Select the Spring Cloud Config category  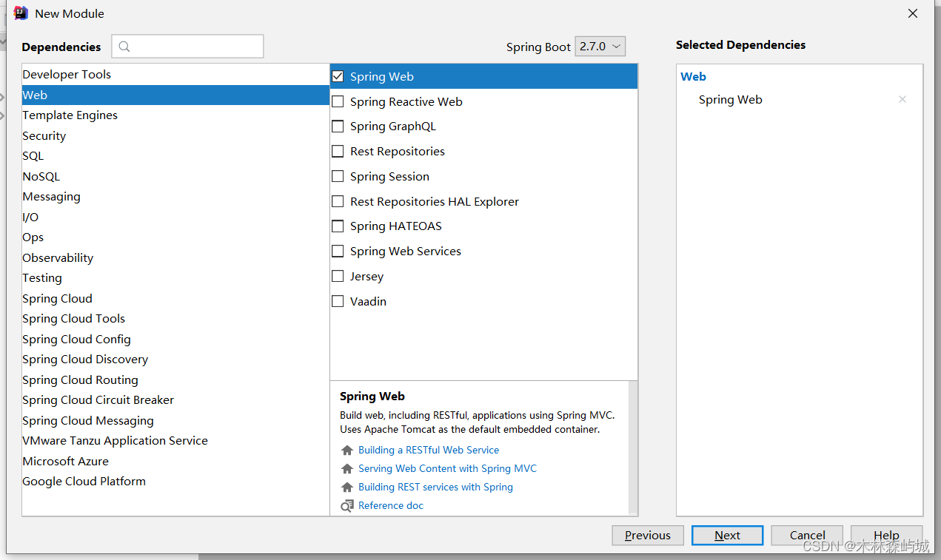pos(175,339)
